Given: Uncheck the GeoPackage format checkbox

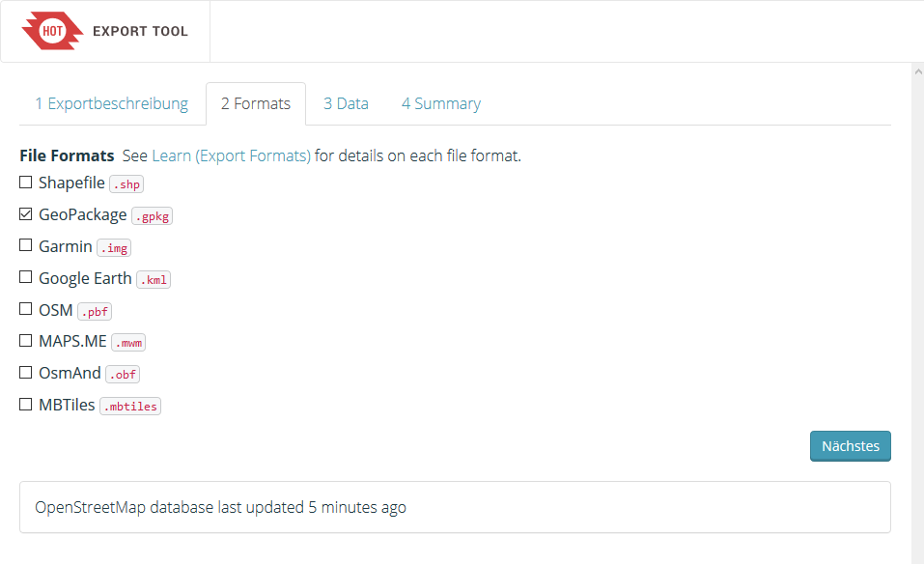Looking at the screenshot, I should point(26,214).
